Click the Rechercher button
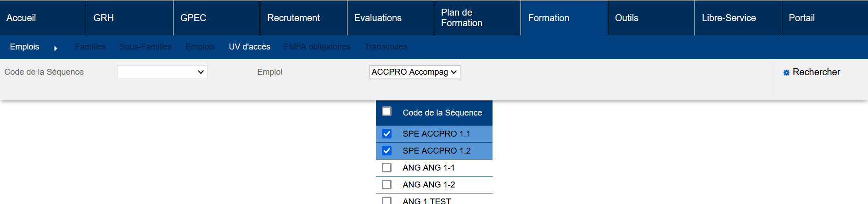 click(x=816, y=72)
